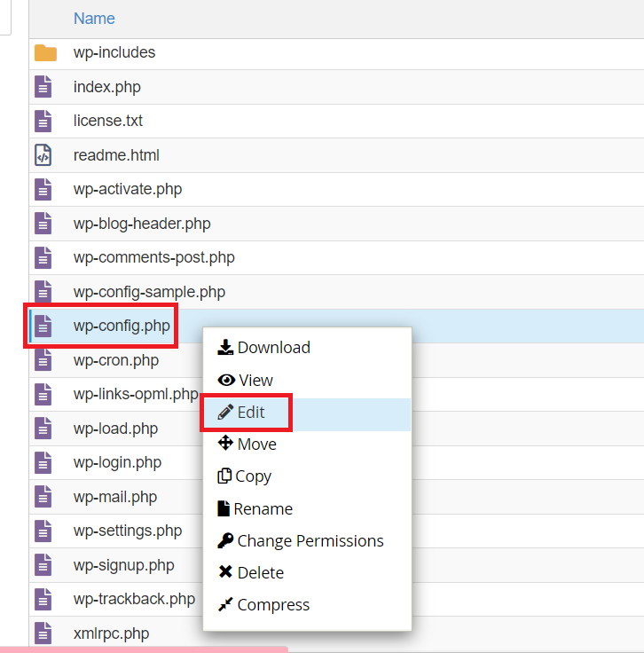
Task: Click the Compress arrows icon
Action: tap(225, 605)
